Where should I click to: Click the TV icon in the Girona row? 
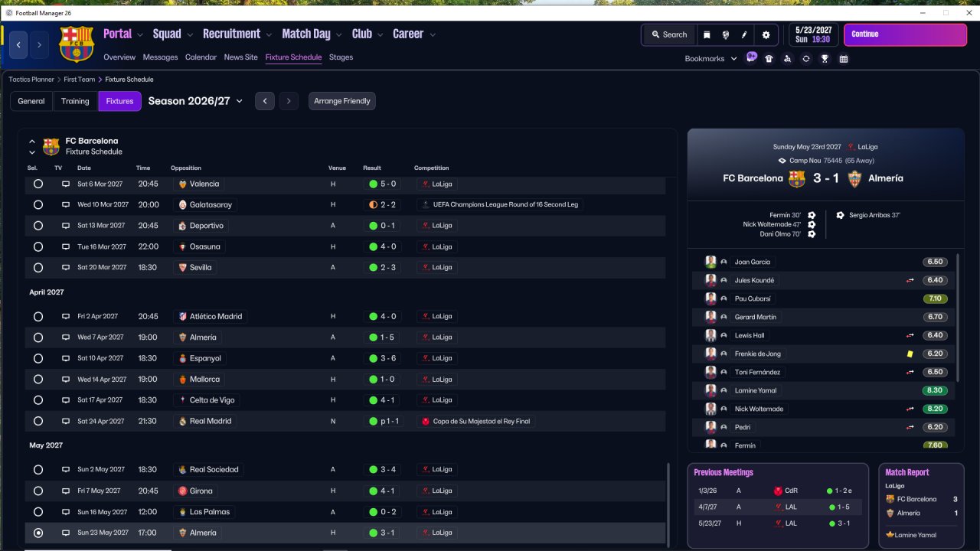[66, 491]
